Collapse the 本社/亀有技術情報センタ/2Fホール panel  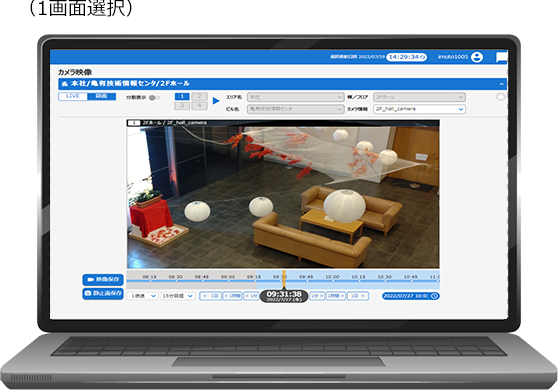point(501,84)
